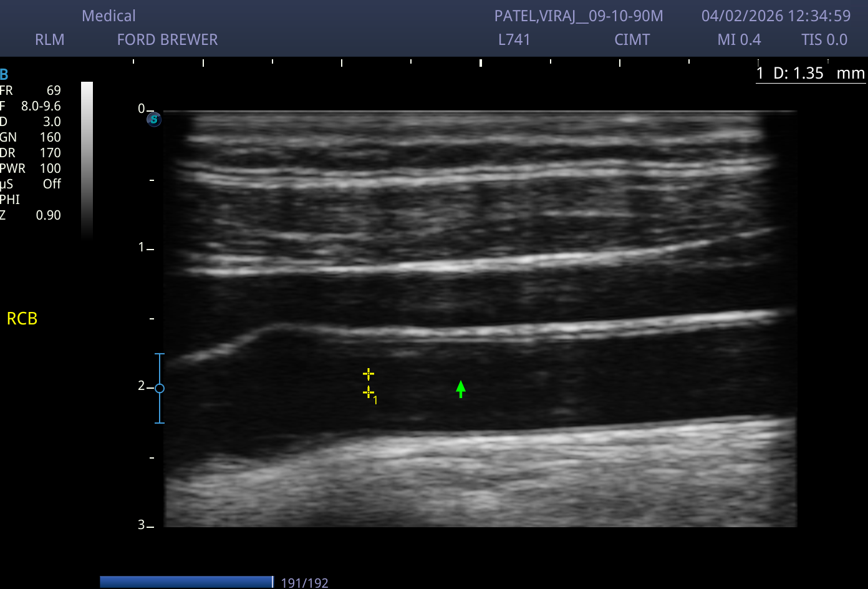
Task: Click the CIMT exam preset label
Action: (632, 40)
